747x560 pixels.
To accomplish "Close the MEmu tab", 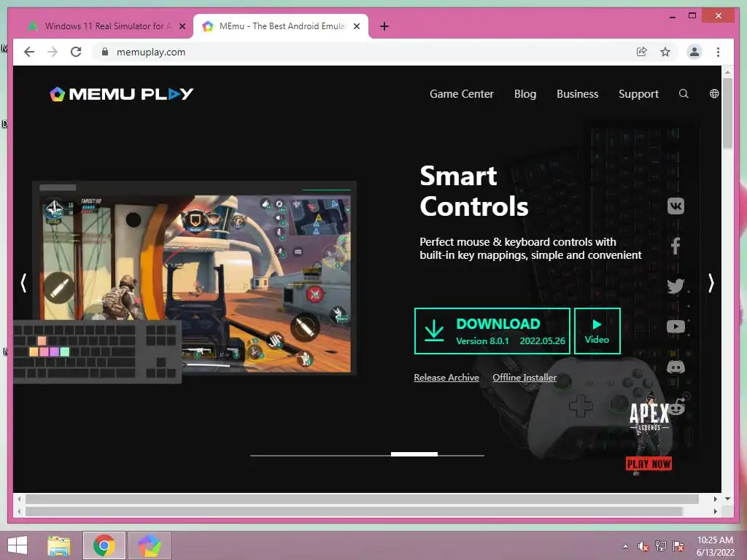I will click(x=356, y=27).
